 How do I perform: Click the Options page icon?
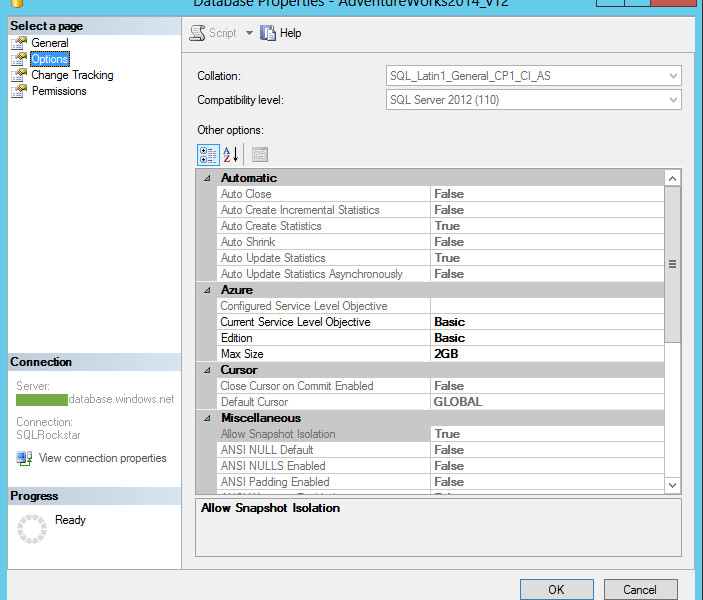pos(19,59)
